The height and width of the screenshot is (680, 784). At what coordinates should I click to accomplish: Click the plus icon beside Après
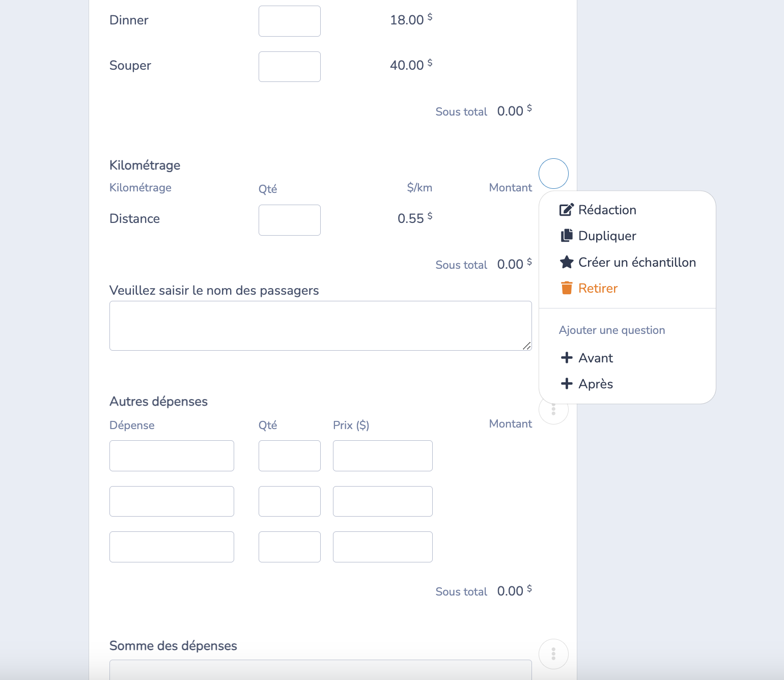pyautogui.click(x=566, y=384)
